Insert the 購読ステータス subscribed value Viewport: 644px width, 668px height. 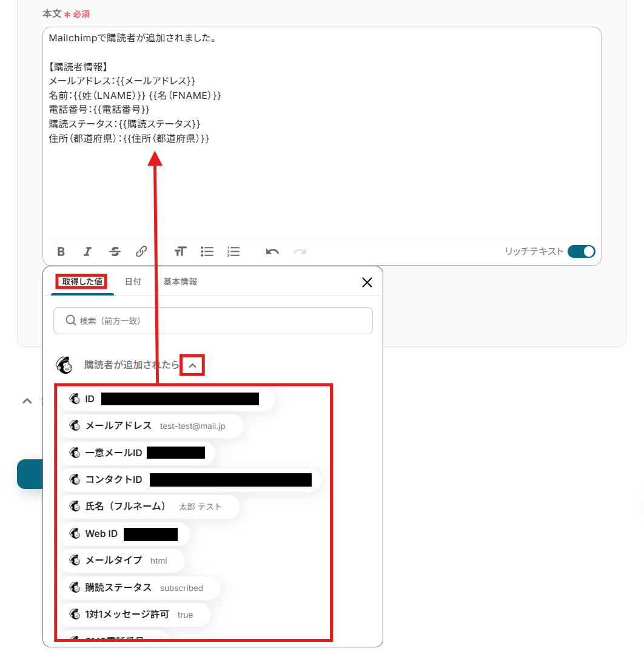[x=139, y=588]
